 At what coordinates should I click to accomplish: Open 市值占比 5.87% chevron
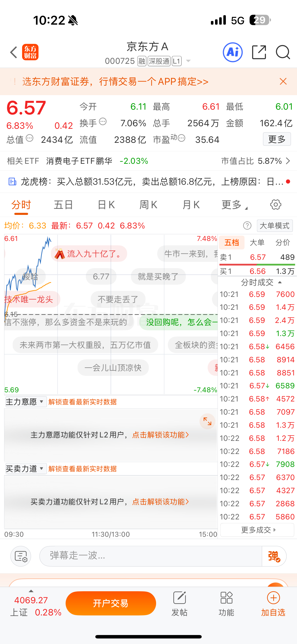(x=288, y=161)
